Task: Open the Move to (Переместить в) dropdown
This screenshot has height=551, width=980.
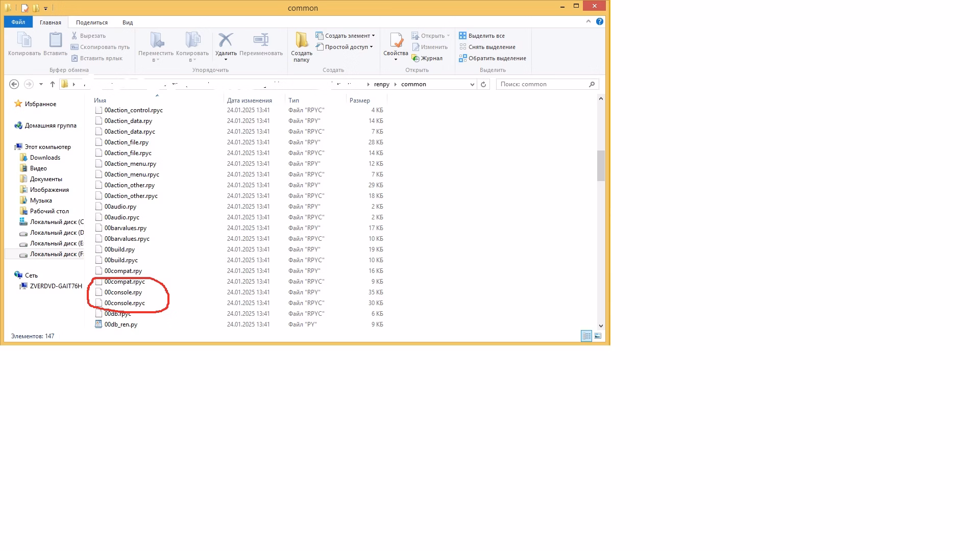Action: tap(156, 47)
